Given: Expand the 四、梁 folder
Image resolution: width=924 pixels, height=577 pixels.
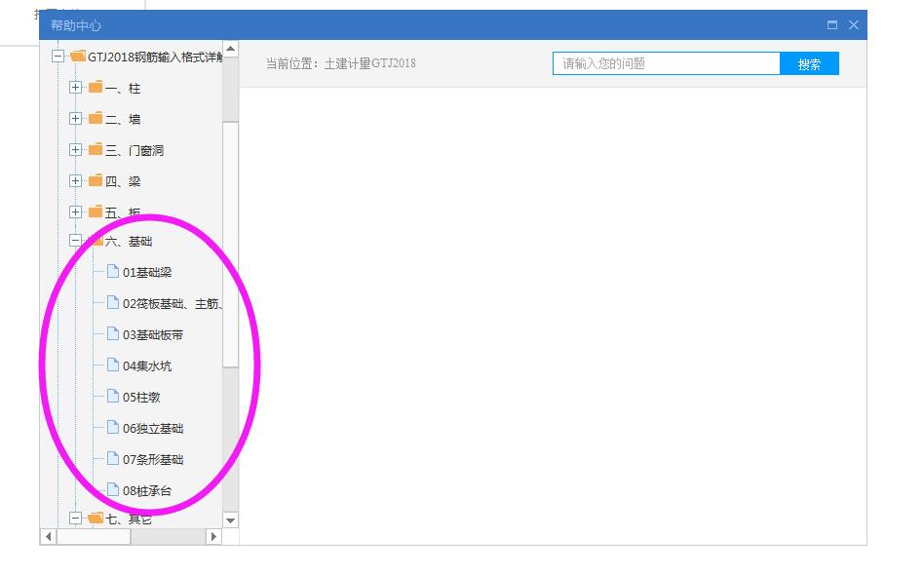Looking at the screenshot, I should (x=75, y=181).
